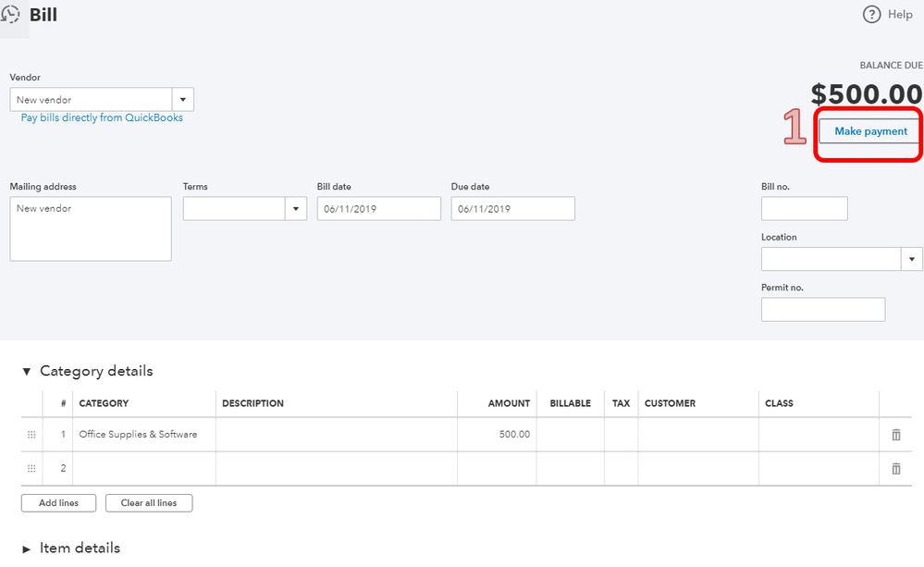Click the Mailing address text box

point(91,229)
